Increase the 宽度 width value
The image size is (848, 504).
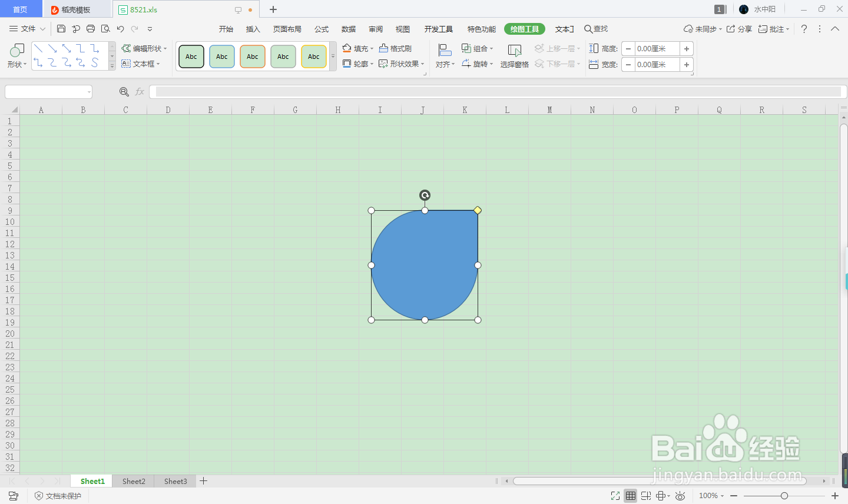(x=687, y=65)
